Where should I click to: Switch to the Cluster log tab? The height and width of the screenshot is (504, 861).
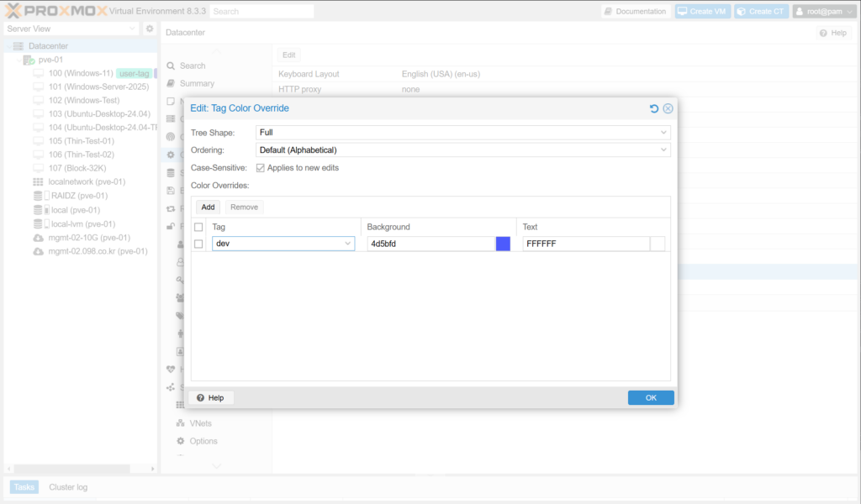(68, 487)
